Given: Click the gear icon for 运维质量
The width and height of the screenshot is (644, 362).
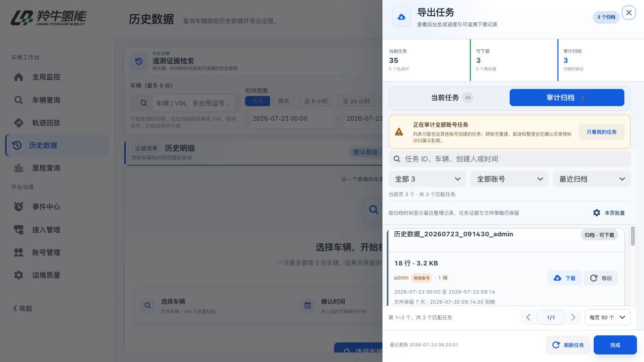Looking at the screenshot, I should (x=19, y=275).
